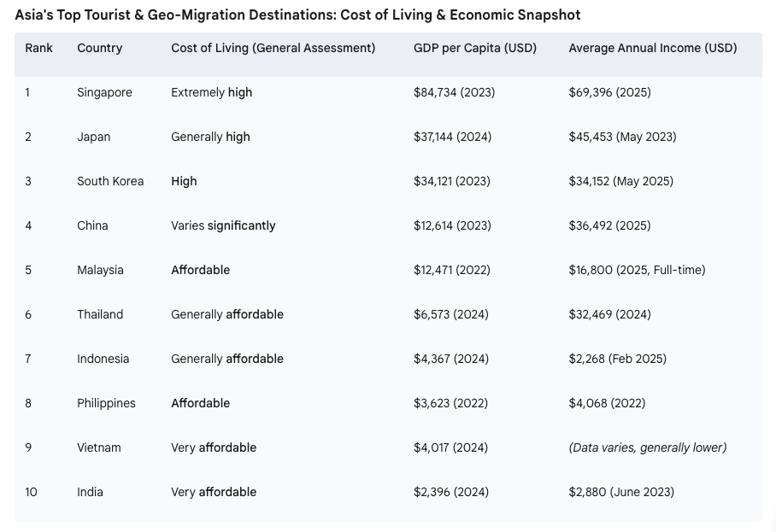Click the table title heading text
Screen dimensions: 776x532
click(297, 15)
